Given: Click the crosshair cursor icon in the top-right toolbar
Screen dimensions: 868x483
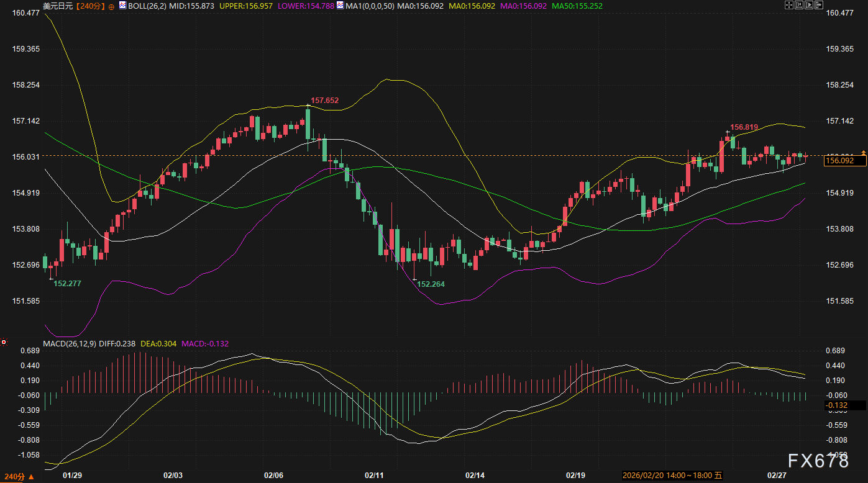Looking at the screenshot, I should click(789, 5).
